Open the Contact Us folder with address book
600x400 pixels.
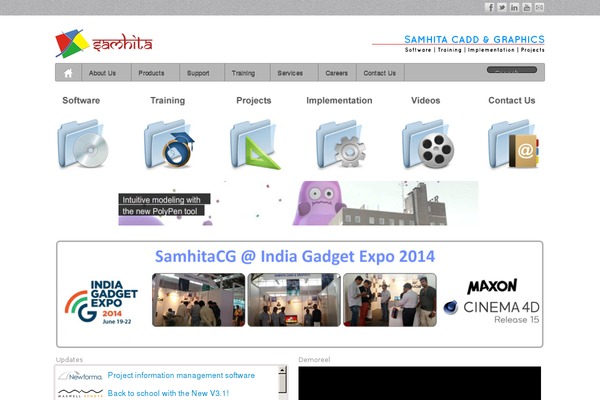[514, 144]
